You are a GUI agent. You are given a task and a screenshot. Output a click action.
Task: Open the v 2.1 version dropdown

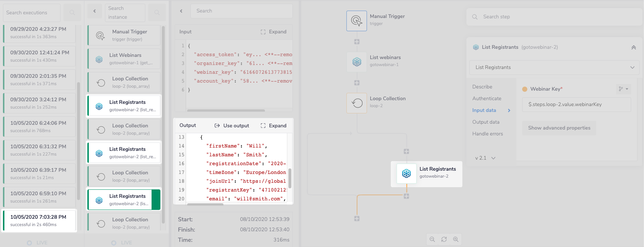click(x=485, y=158)
